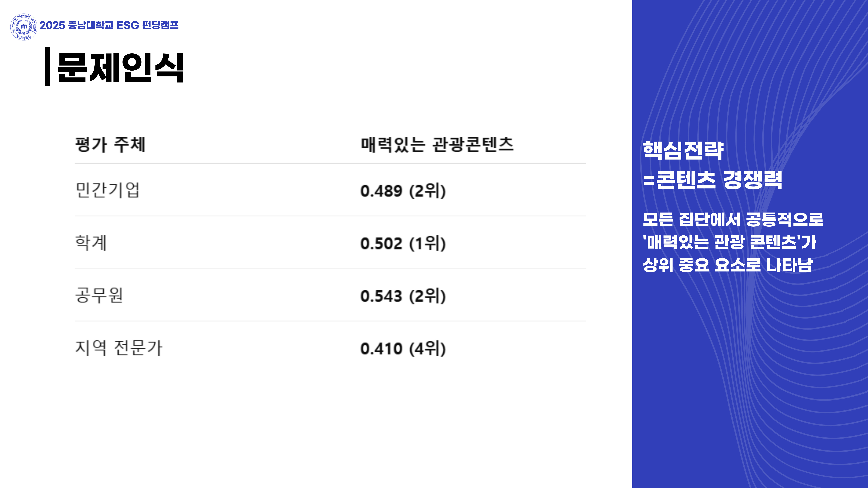Click the '모든 집단에서 공통적으로' text line
868x488 pixels.
tap(733, 220)
